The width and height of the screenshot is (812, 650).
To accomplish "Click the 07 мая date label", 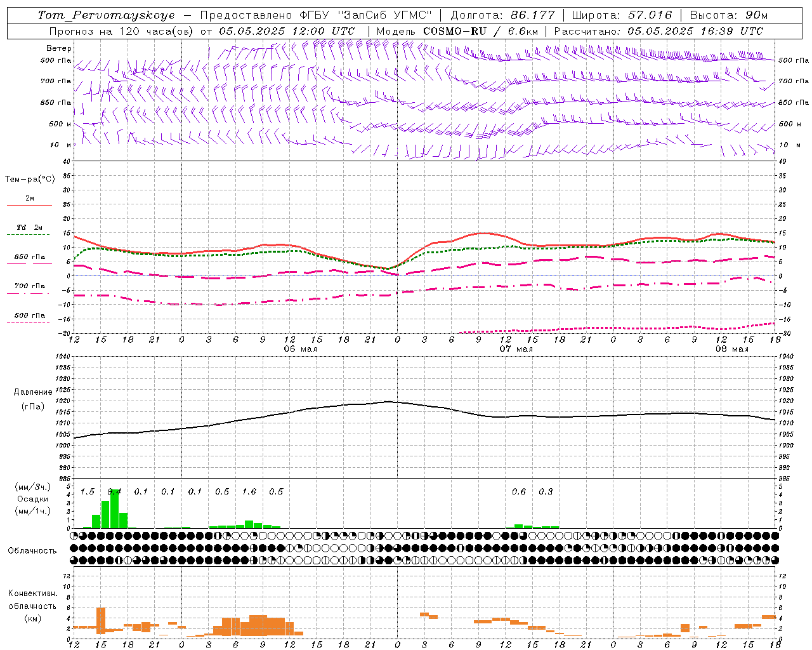I will [x=516, y=349].
